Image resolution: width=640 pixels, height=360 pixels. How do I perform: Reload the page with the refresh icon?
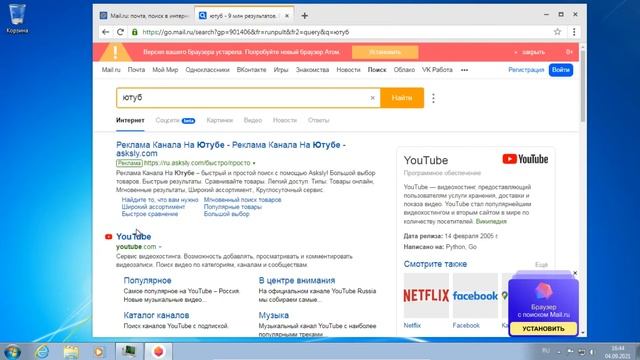pyautogui.click(x=120, y=32)
